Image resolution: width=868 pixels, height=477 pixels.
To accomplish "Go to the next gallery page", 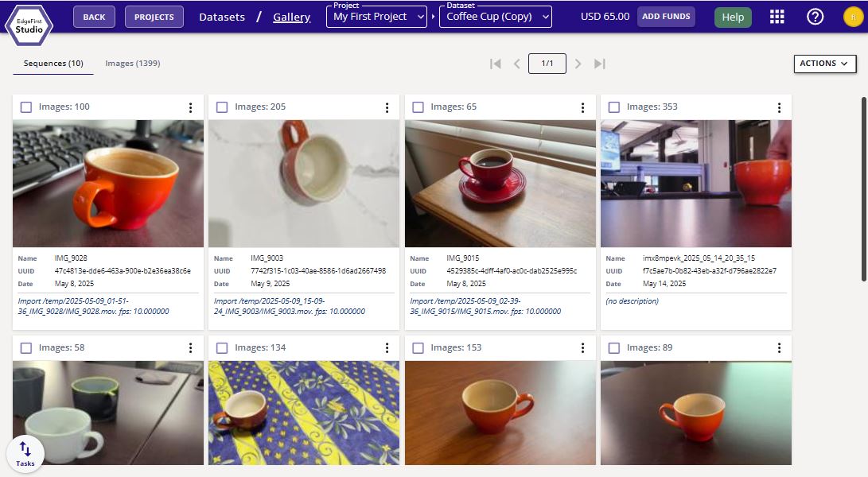I will pyautogui.click(x=578, y=64).
